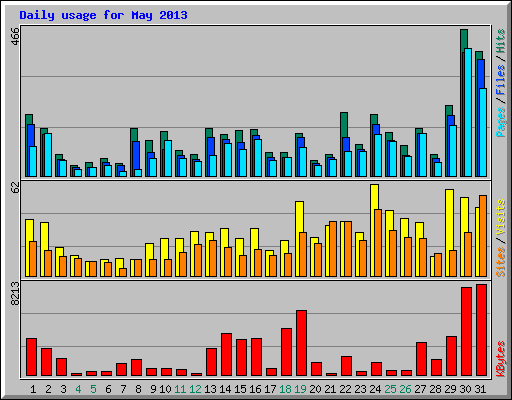Click the dark green Hits bar for day 30
The width and height of the screenshot is (512, 400).
(x=464, y=40)
